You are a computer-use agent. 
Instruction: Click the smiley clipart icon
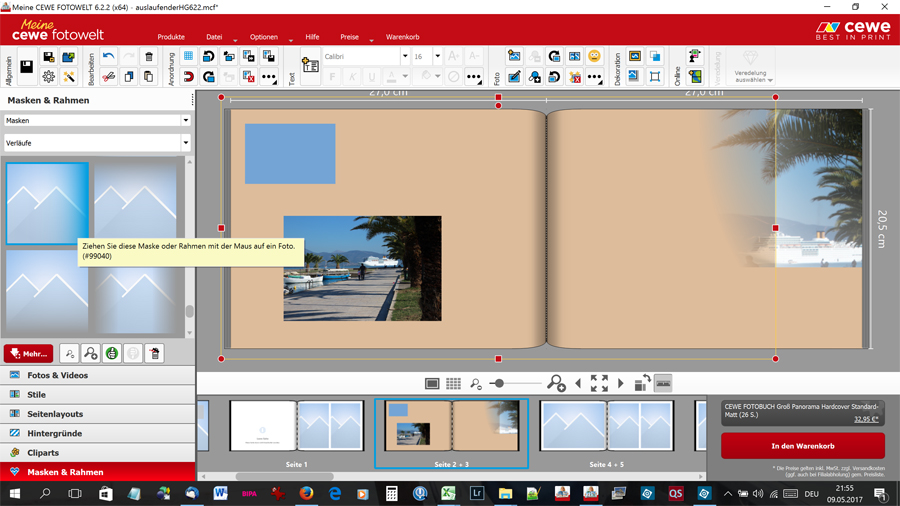coord(594,57)
